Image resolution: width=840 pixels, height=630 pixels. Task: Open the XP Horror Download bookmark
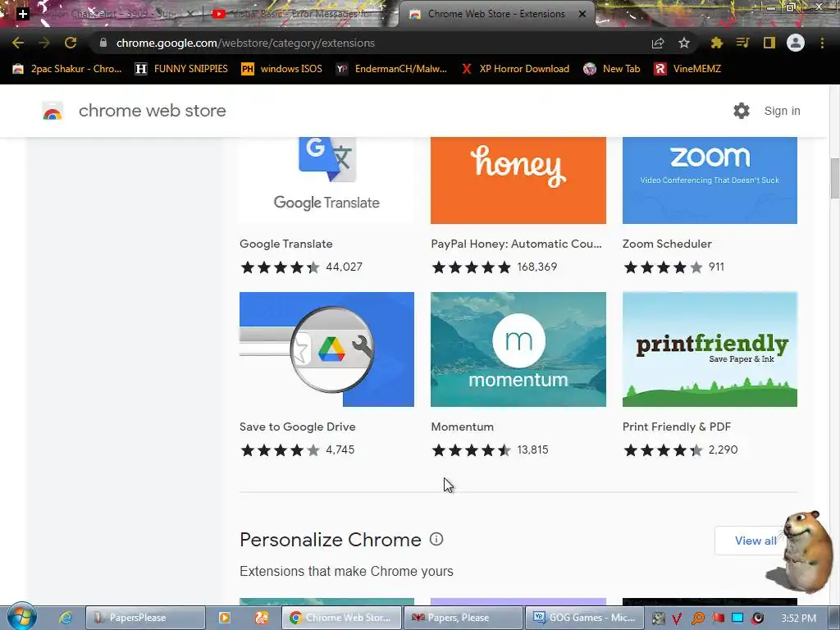tap(515, 69)
